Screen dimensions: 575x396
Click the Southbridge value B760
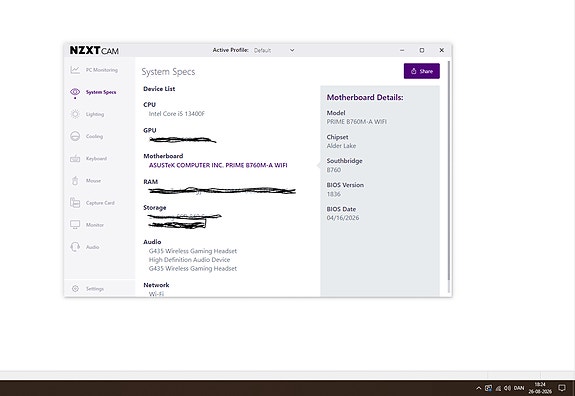(334, 170)
